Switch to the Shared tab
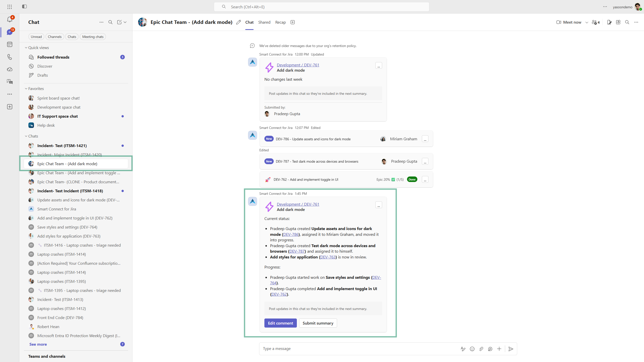644x362 pixels. [x=264, y=22]
